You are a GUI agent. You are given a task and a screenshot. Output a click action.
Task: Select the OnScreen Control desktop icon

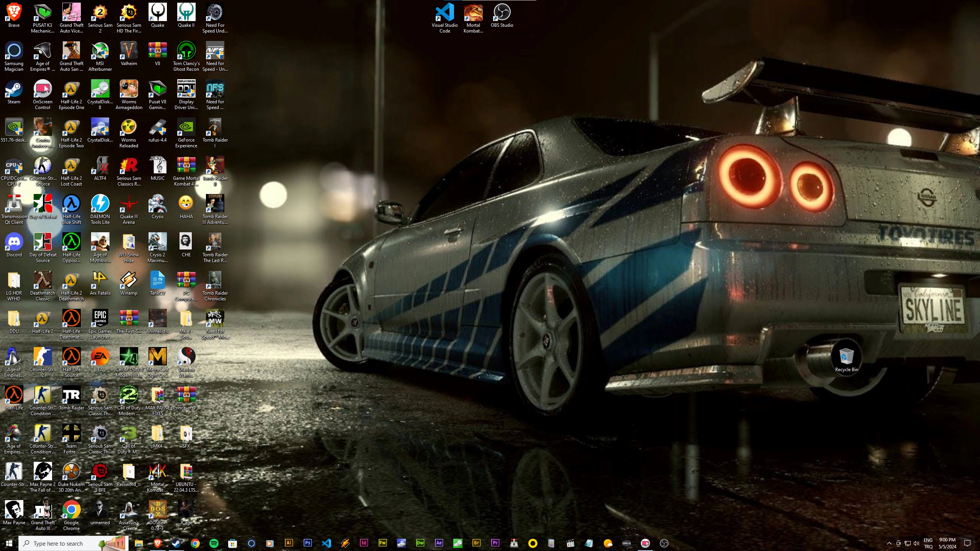click(43, 95)
